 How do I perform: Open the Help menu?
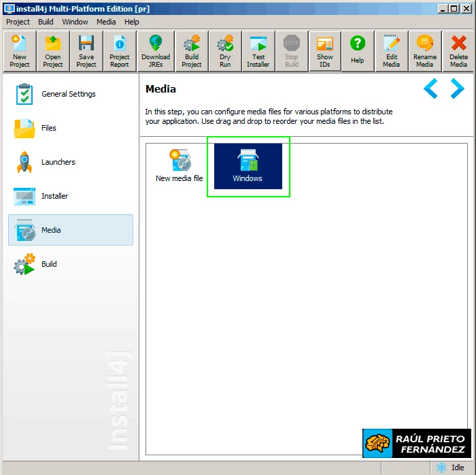[132, 22]
